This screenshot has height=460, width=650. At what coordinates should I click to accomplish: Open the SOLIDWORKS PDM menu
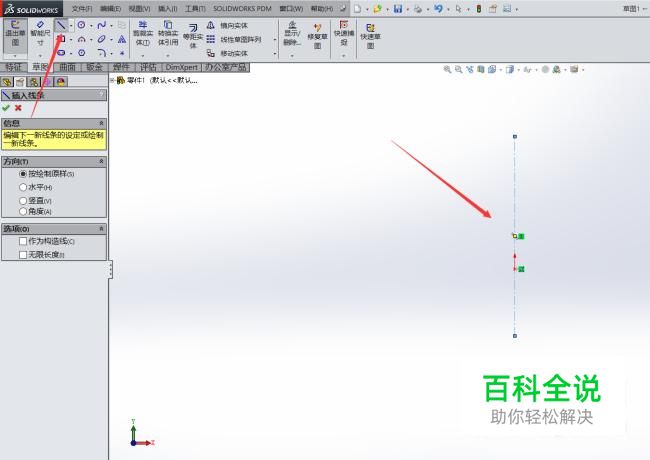(x=242, y=9)
